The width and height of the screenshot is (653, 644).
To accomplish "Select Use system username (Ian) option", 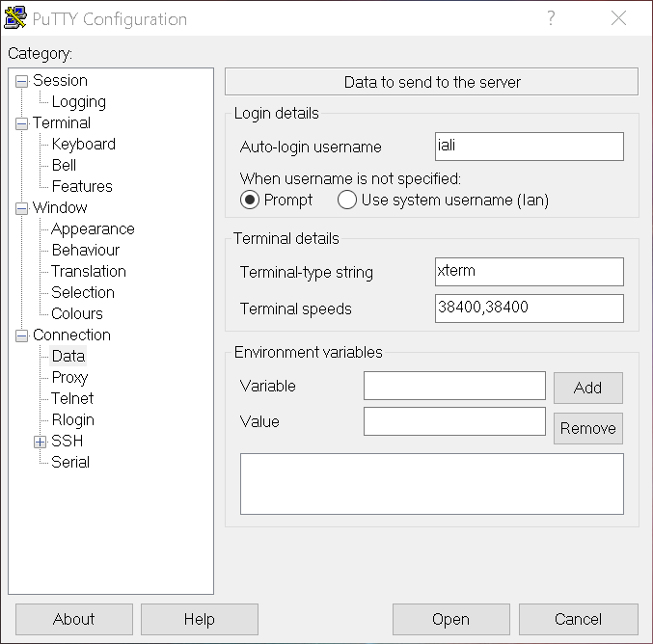I will (347, 200).
